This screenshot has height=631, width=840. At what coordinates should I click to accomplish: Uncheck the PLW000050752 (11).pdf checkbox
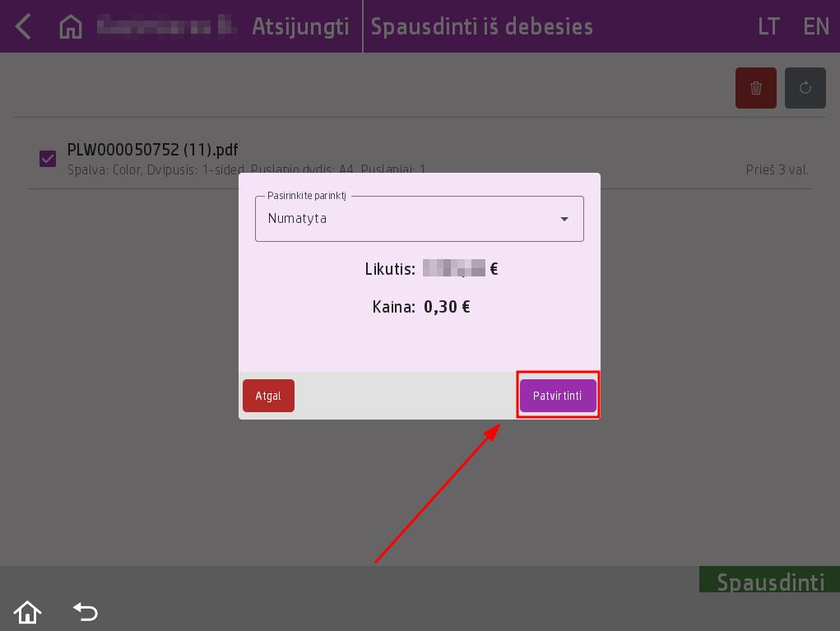click(x=48, y=158)
